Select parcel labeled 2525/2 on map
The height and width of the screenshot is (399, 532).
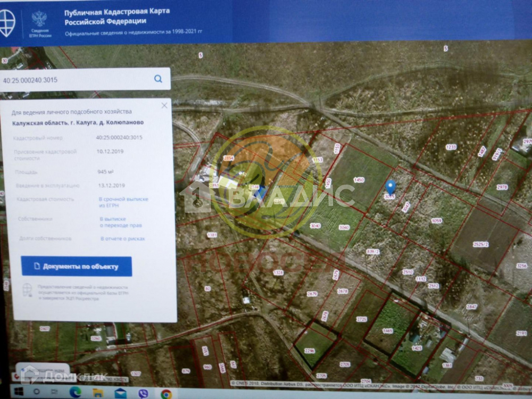[480, 245]
